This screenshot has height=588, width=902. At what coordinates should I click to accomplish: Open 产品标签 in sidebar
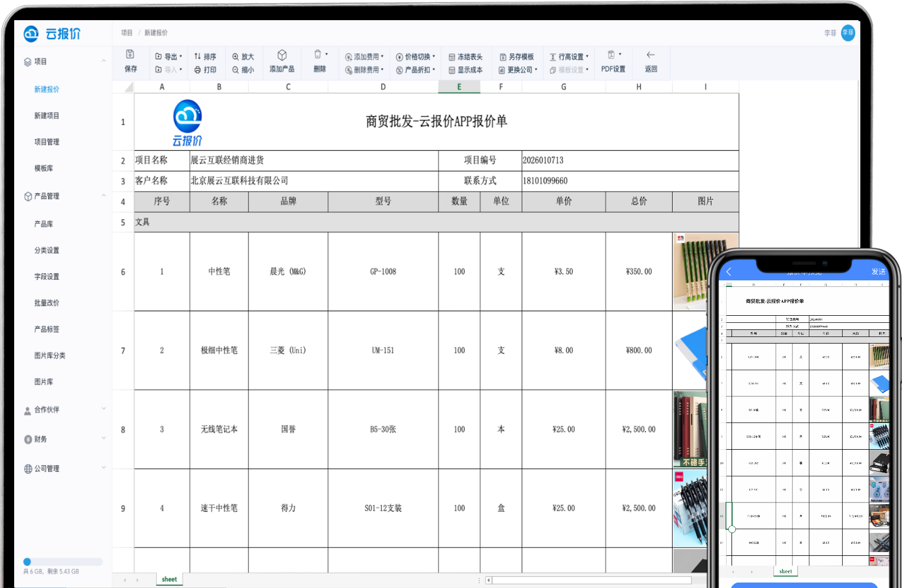tap(47, 329)
